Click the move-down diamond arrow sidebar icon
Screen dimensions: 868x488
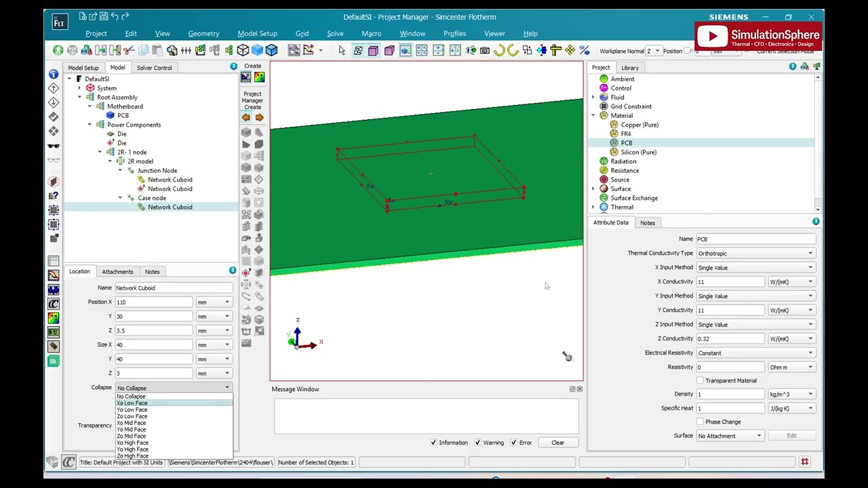(54, 102)
